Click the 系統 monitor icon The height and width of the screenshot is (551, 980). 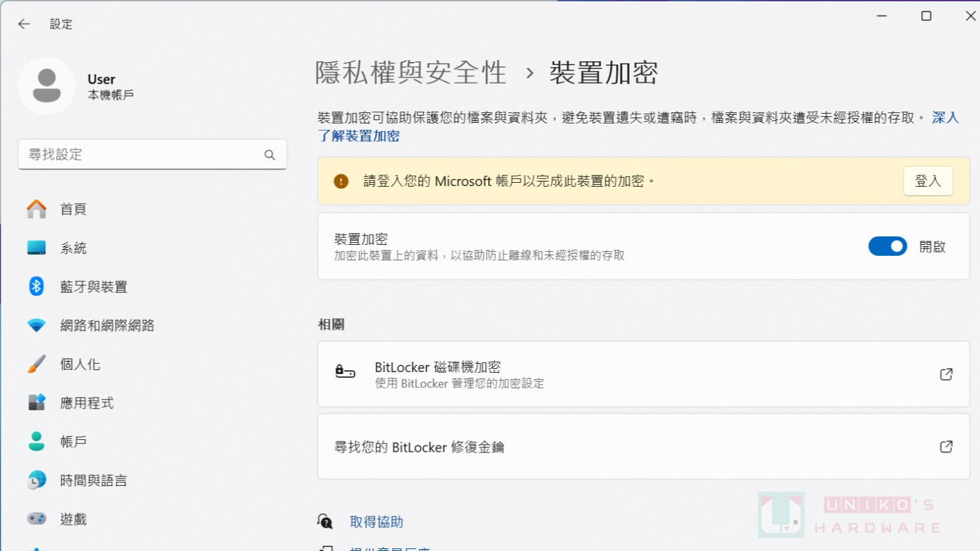37,247
